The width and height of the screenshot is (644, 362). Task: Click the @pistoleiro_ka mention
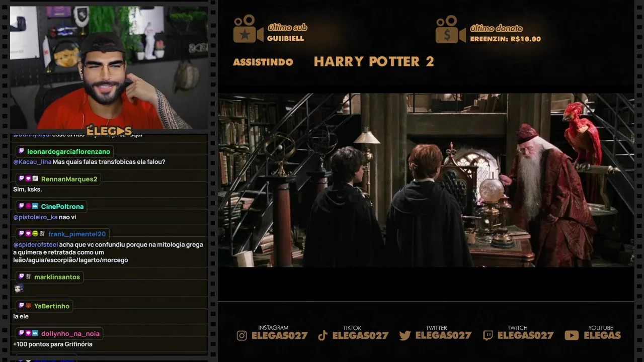35,217
